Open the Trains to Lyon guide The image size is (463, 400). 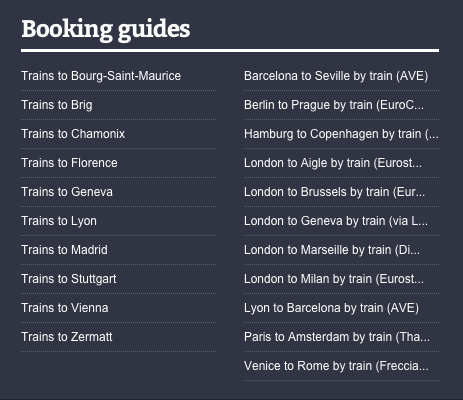click(59, 221)
